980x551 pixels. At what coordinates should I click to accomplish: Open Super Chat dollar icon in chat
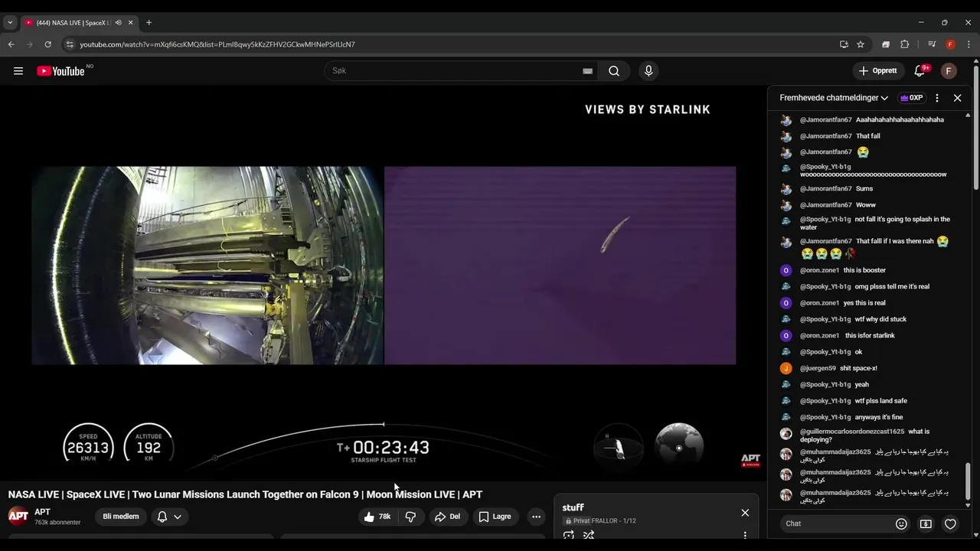[926, 523]
